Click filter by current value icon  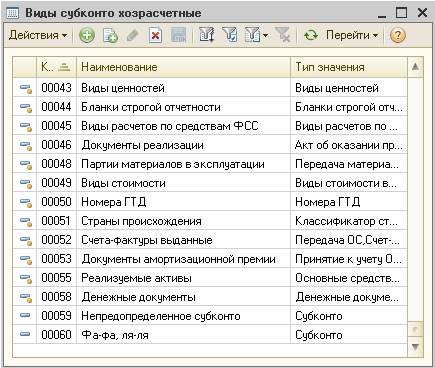pos(230,35)
